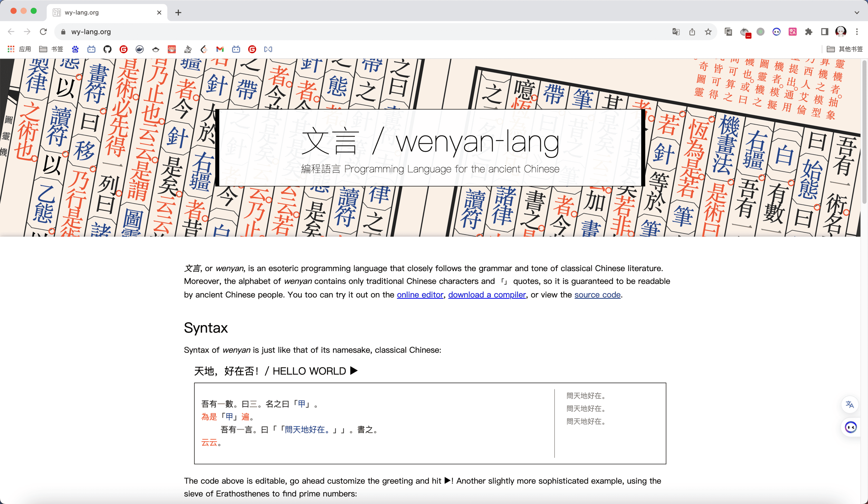Click floating translate button at page right
The height and width of the screenshot is (504, 868).
coord(850,404)
